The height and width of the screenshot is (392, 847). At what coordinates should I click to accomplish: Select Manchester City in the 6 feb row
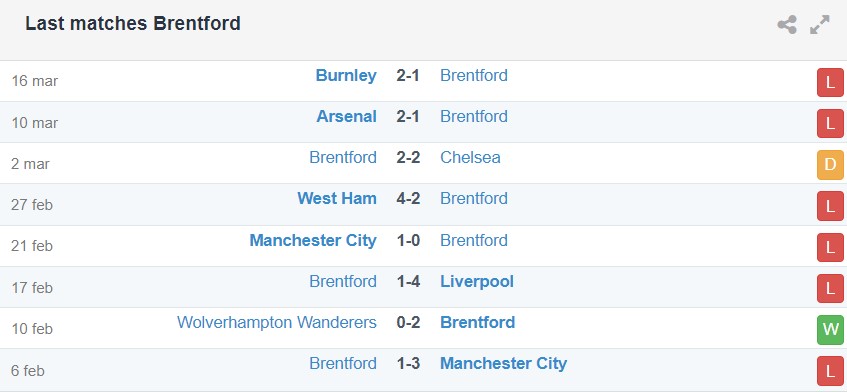pos(503,363)
